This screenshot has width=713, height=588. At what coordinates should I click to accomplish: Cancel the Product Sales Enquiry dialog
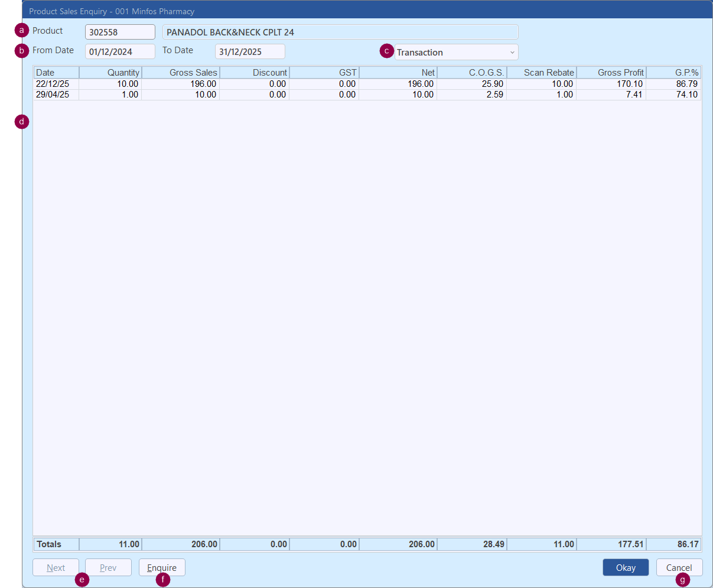(679, 567)
